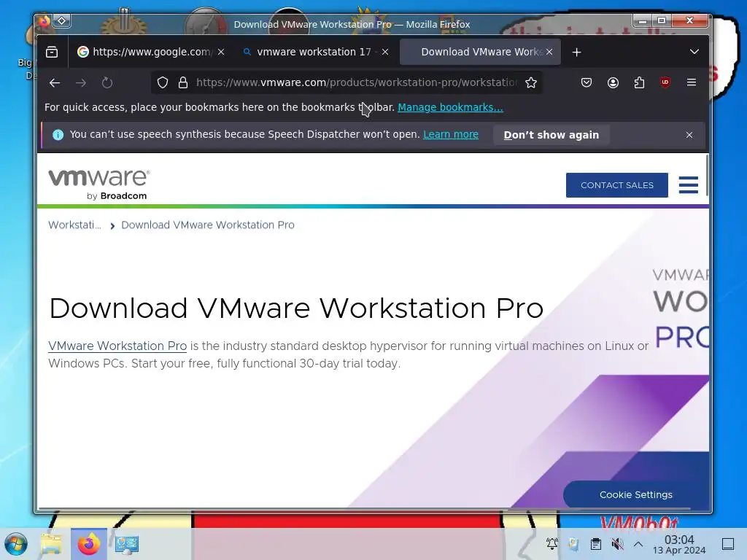This screenshot has width=747, height=560.
Task: List all tabs dropdown arrow
Action: 694,52
